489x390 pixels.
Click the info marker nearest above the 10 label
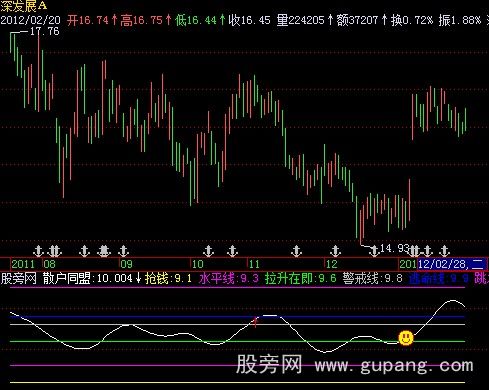coord(208,251)
